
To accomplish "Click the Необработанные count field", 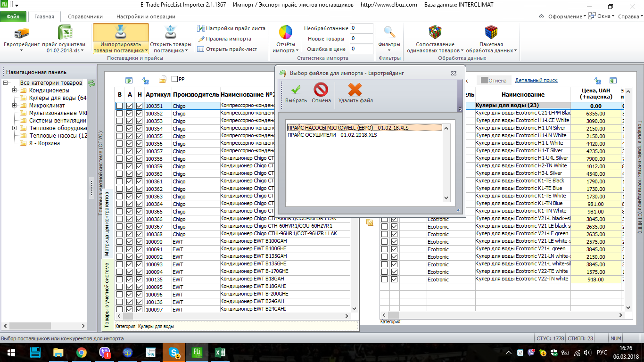I will 361,28.
